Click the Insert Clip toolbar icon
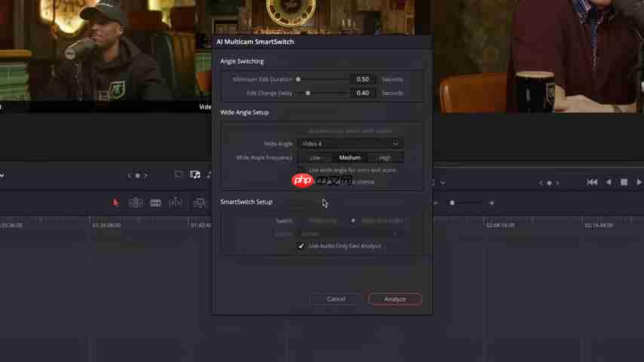Image resolution: width=644 pixels, height=362 pixels. coord(199,203)
